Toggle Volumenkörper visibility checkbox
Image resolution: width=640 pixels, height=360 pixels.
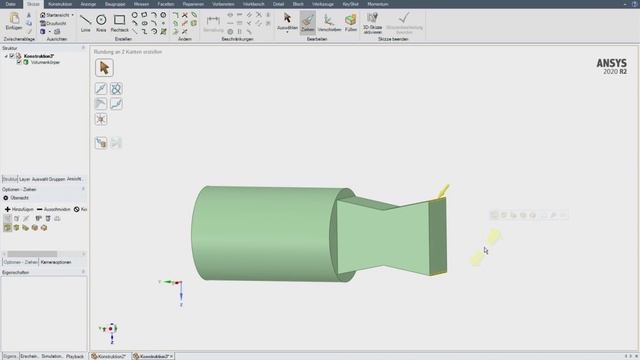tap(19, 62)
